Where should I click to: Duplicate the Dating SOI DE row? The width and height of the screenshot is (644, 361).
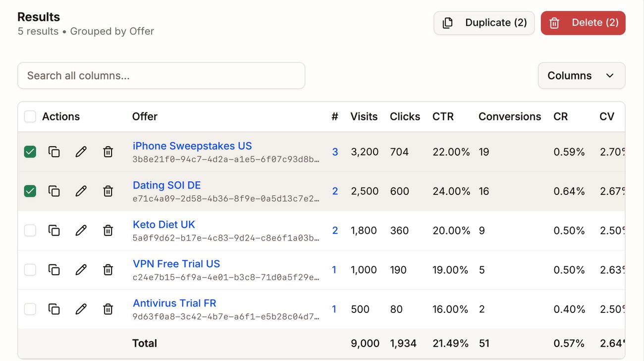(x=54, y=191)
